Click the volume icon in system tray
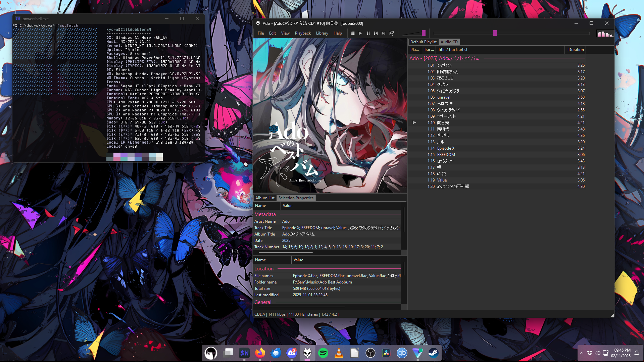This screenshot has width=644, height=362. coord(598,353)
